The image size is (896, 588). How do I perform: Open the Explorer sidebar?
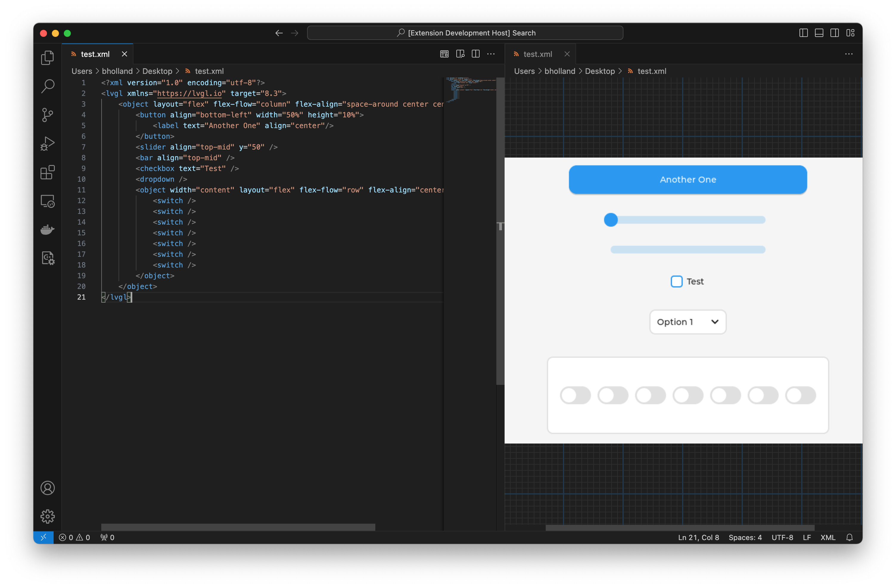pyautogui.click(x=47, y=57)
